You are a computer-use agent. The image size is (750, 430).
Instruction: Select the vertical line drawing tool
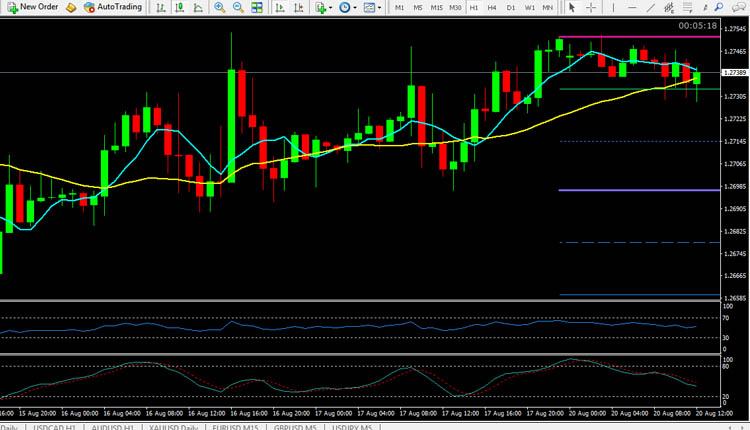click(x=613, y=8)
